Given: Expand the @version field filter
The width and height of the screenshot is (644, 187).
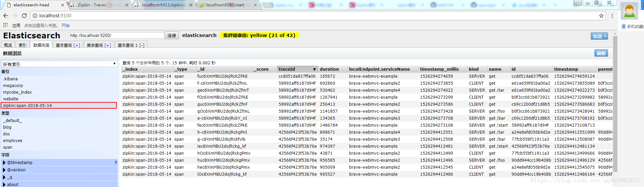Looking at the screenshot, I should tap(4, 170).
